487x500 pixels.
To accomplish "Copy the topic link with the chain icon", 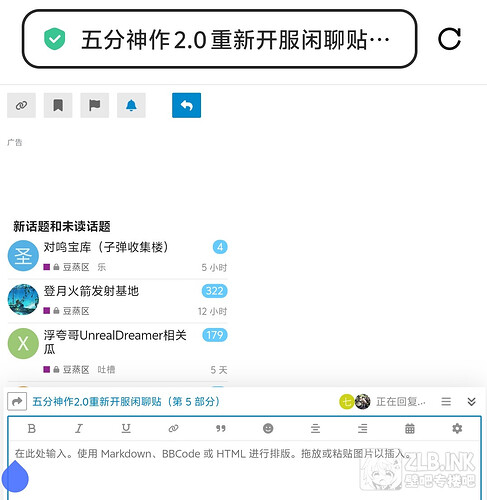I will (x=21, y=105).
